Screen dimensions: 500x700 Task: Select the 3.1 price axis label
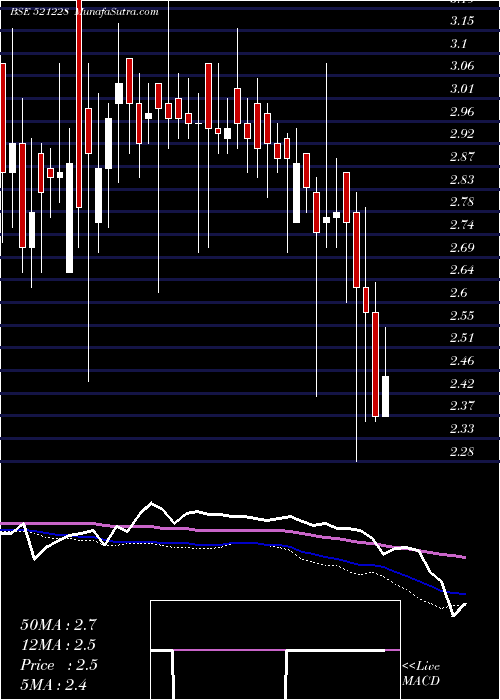(x=460, y=44)
